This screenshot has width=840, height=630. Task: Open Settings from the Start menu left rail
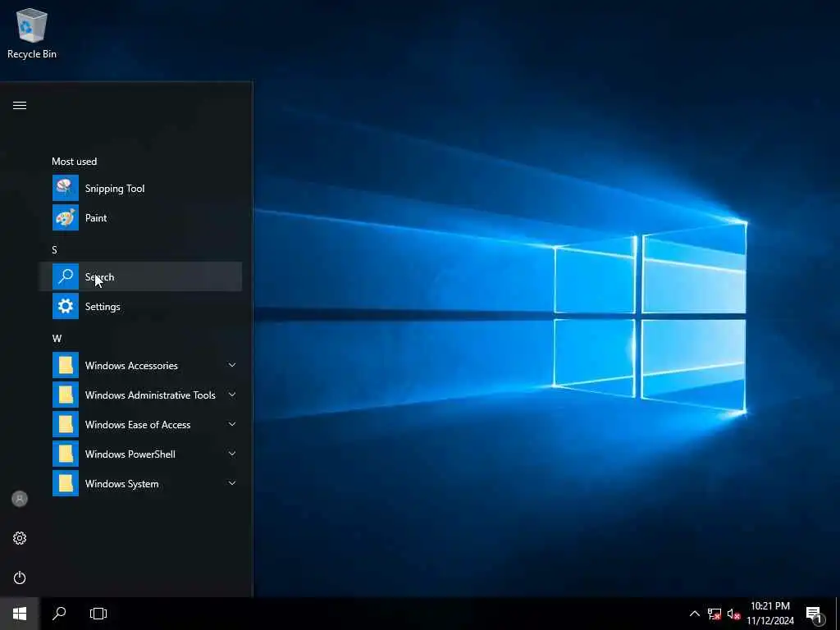click(20, 538)
